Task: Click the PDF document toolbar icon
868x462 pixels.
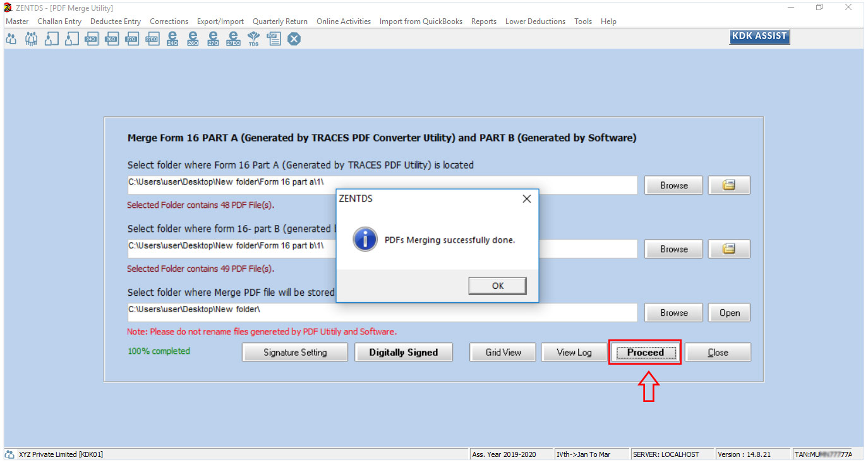Action: coord(274,39)
